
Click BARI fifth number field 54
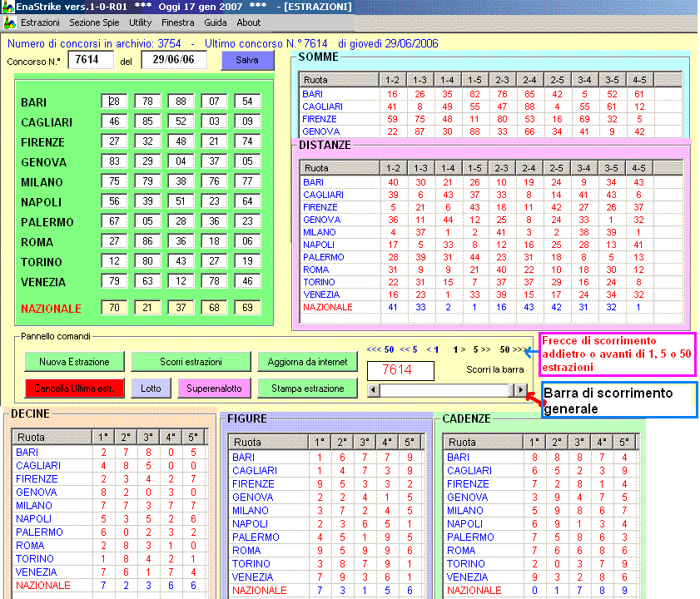pyautogui.click(x=247, y=101)
